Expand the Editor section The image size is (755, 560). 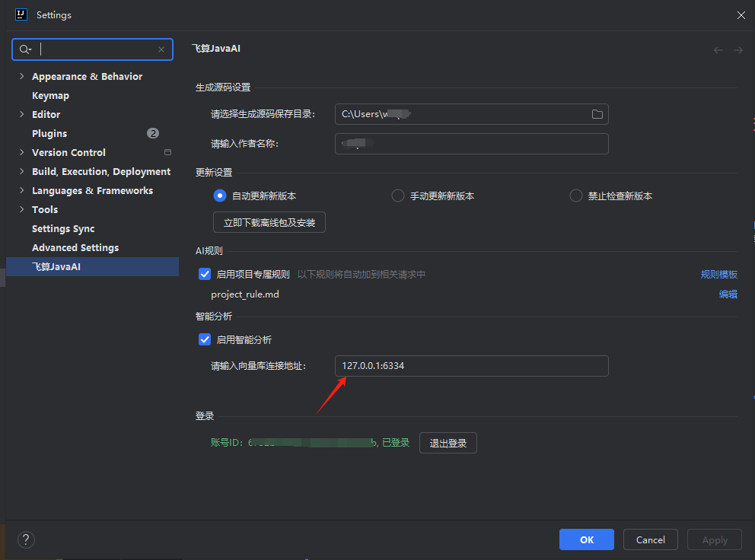coord(21,114)
